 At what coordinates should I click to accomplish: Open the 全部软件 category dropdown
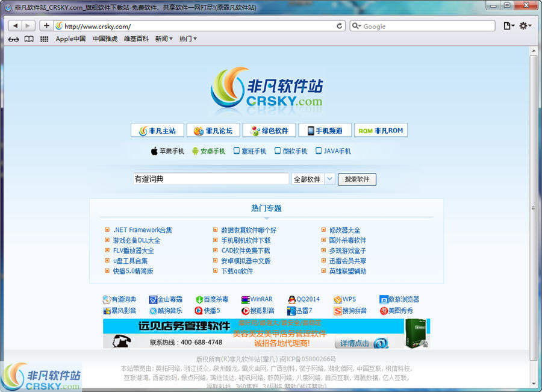click(x=313, y=179)
